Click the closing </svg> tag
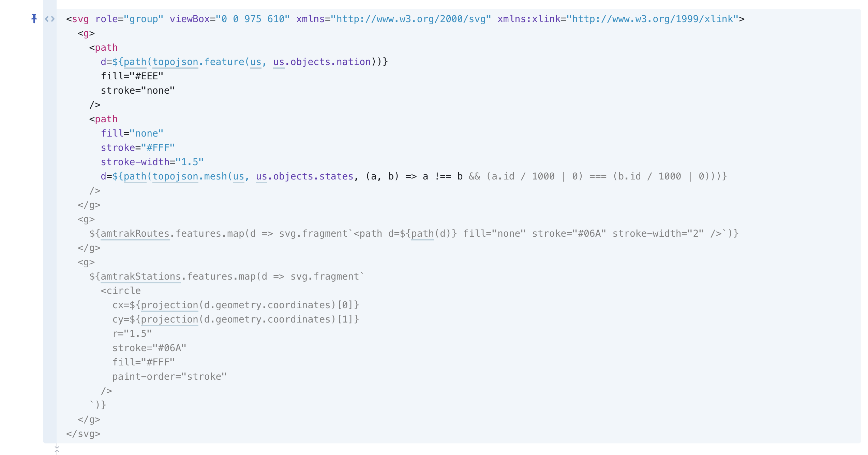 point(83,434)
